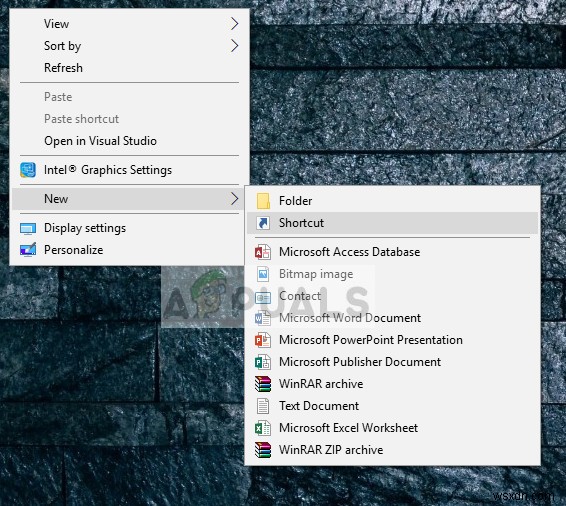Image resolution: width=566 pixels, height=506 pixels.
Task: Click the Microsoft Access Database icon
Action: point(263,252)
